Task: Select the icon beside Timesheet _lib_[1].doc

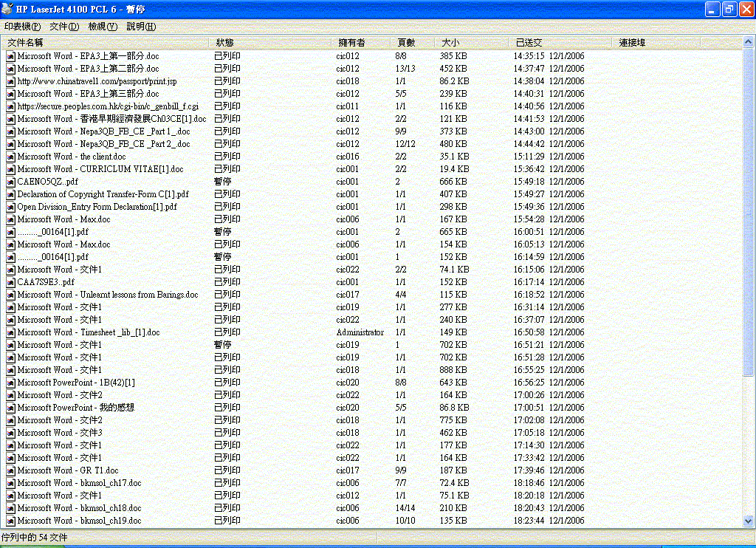Action: (x=10, y=332)
